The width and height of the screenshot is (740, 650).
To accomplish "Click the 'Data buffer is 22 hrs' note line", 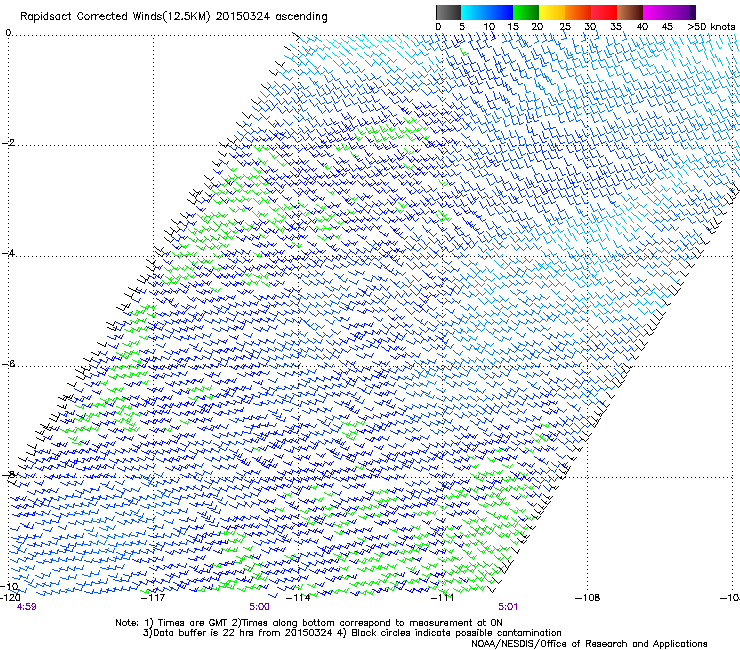I will [x=352, y=633].
